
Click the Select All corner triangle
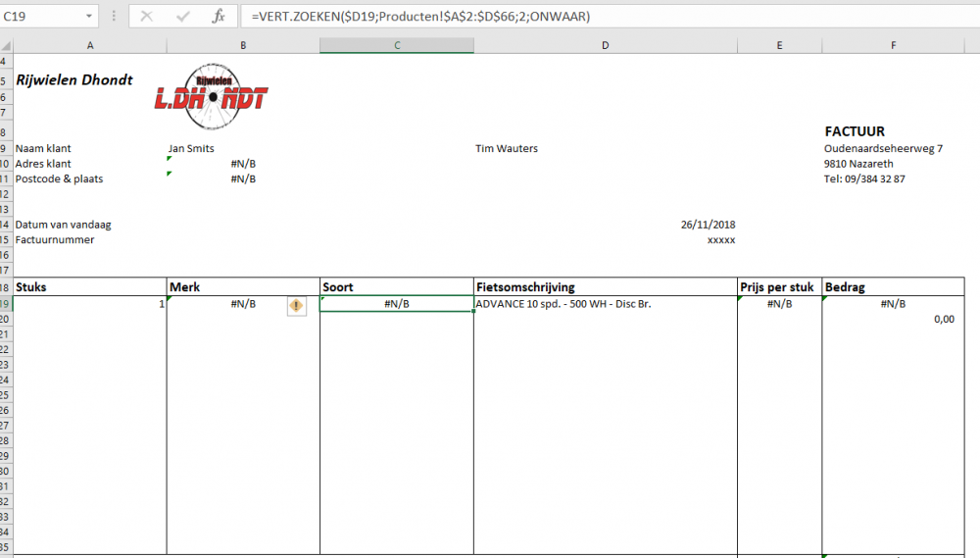(6, 46)
